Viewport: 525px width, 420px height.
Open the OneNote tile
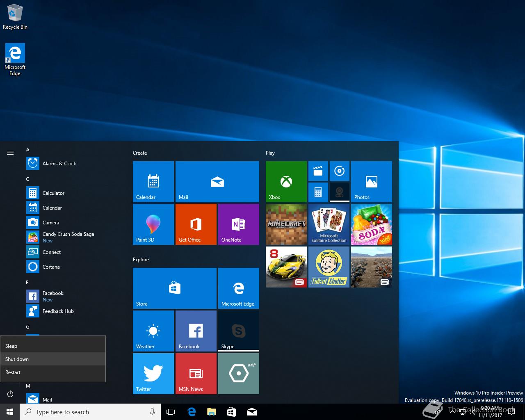click(239, 224)
